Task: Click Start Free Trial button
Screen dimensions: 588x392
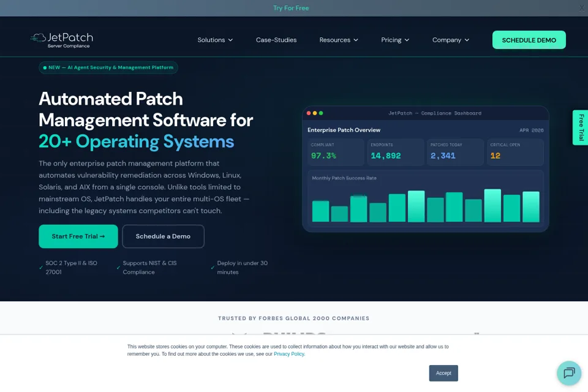Action: [x=78, y=236]
